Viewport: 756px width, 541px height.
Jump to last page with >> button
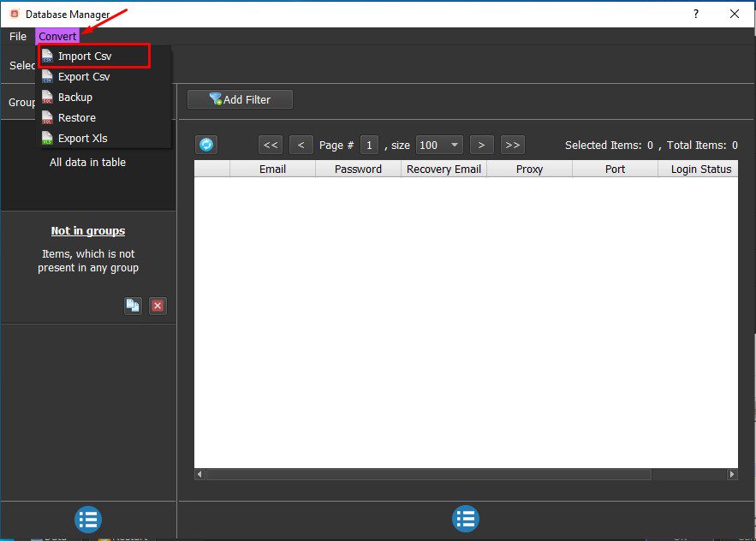point(513,146)
